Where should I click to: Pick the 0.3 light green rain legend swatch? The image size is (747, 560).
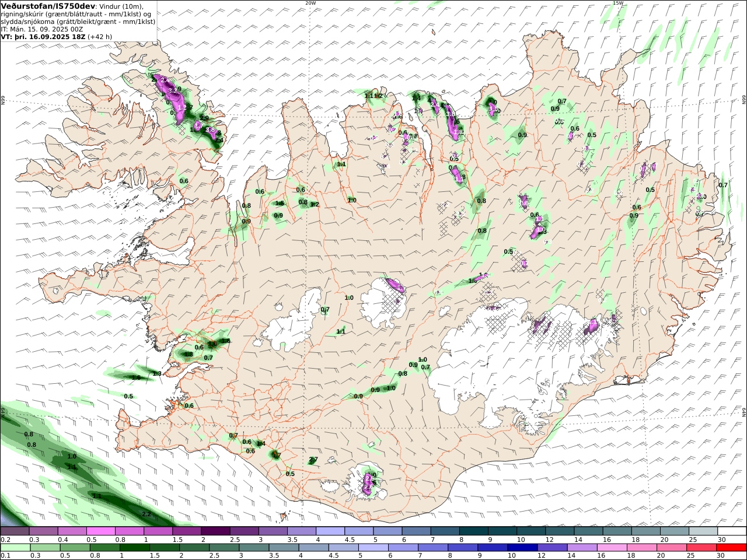[45, 548]
